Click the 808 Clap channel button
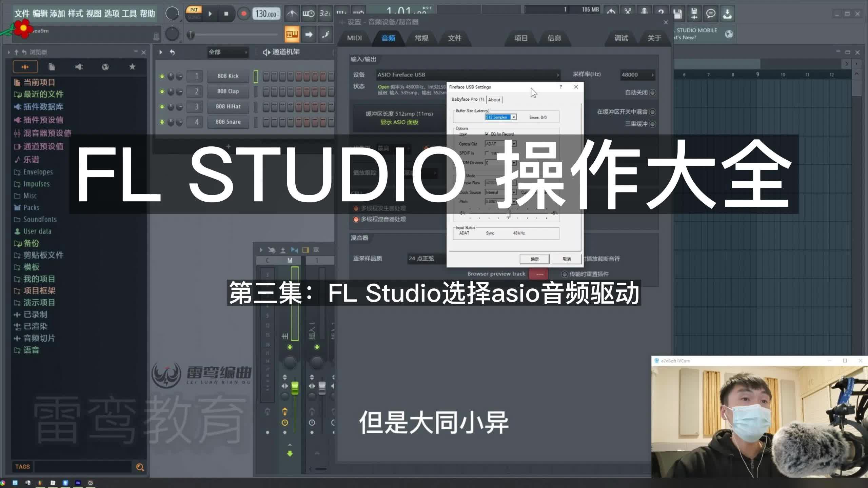Image resolution: width=868 pixels, height=488 pixels. coord(228,91)
